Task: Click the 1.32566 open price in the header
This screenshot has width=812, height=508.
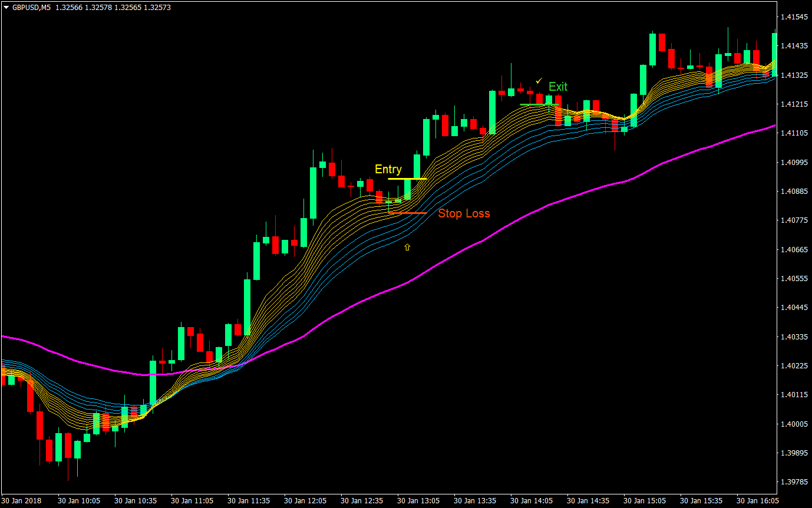Action: click(68, 7)
